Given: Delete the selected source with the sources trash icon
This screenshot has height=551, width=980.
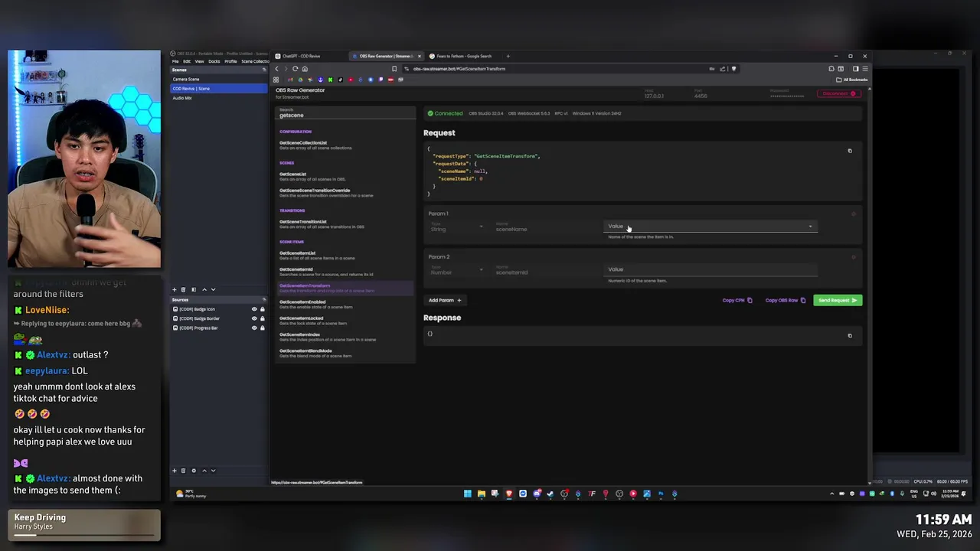Looking at the screenshot, I should pos(183,471).
